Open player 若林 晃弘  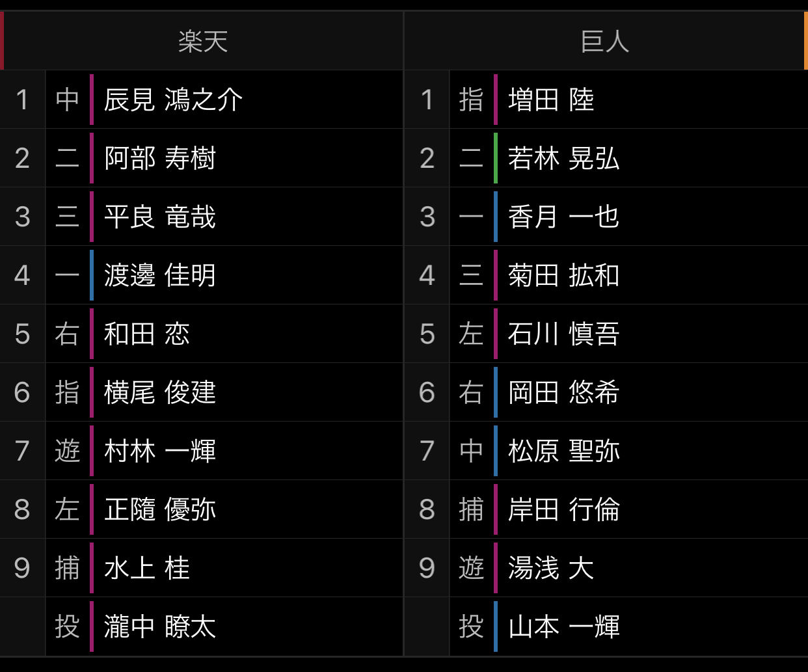tap(563, 158)
